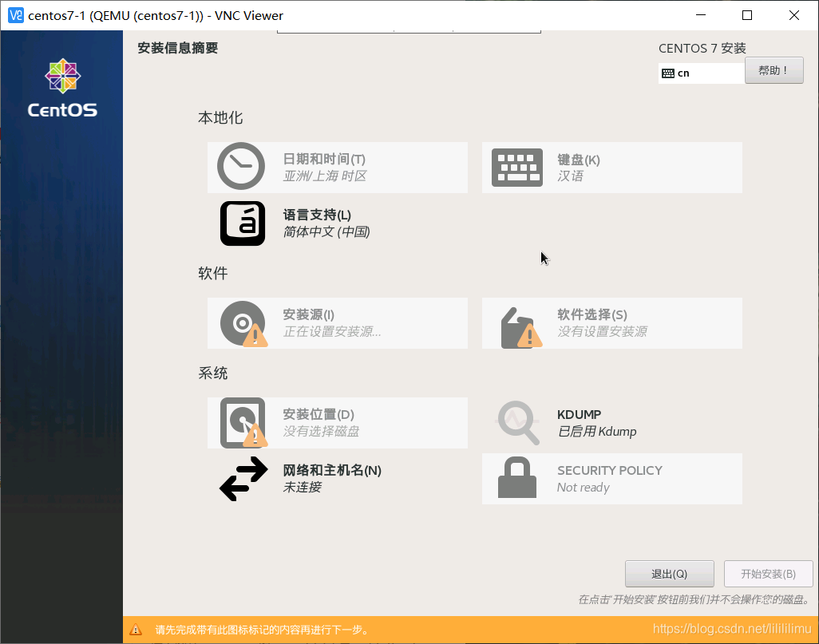Click status text 没有选择磁盘
Image resolution: width=819 pixels, height=644 pixels.
(x=321, y=432)
